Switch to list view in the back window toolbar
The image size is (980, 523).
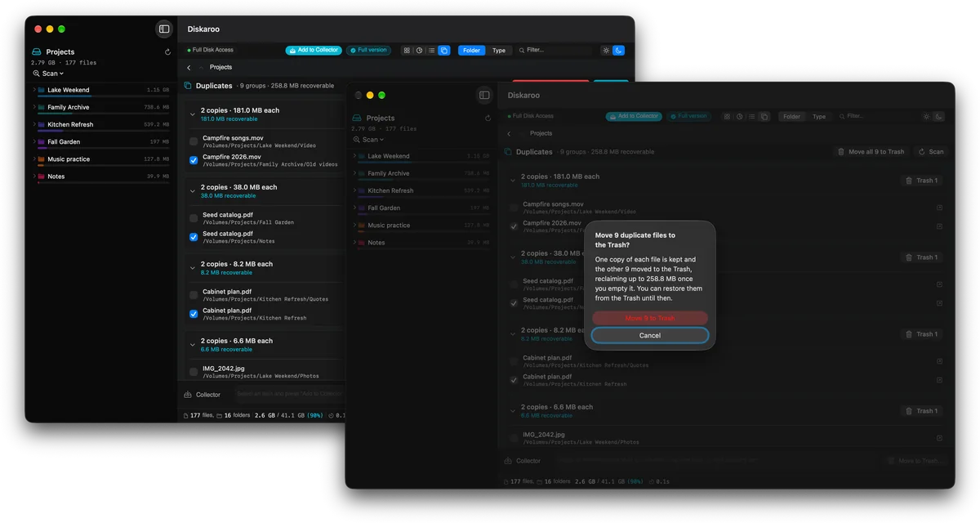[431, 51]
